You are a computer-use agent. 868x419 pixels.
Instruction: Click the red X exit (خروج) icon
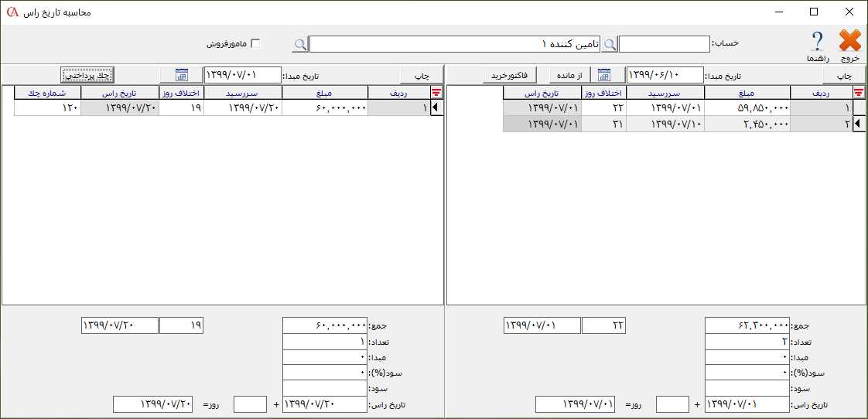850,42
